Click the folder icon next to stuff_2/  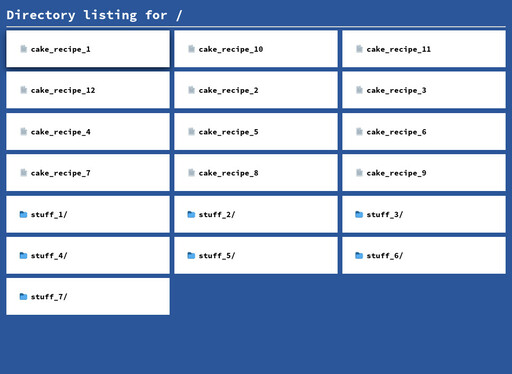[191, 214]
